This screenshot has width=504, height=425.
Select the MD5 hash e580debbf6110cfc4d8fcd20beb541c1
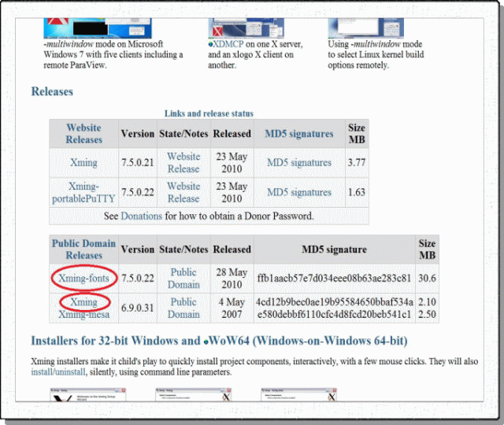click(x=334, y=314)
